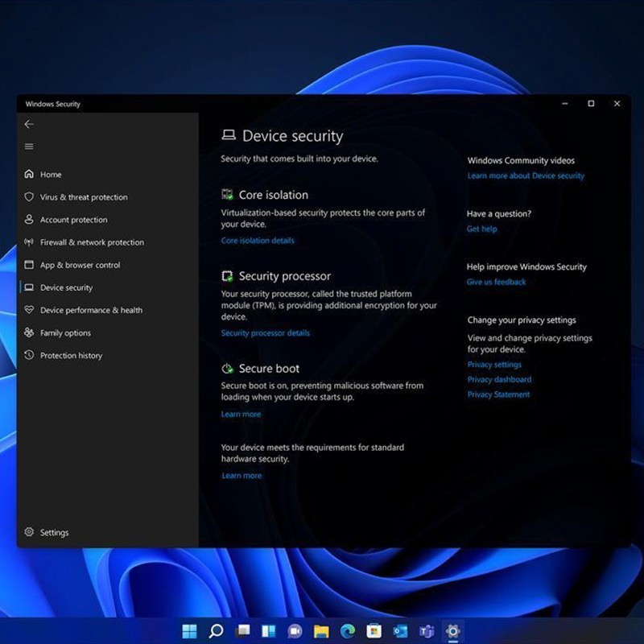
Task: Toggle the hamburger navigation menu
Action: 29,147
